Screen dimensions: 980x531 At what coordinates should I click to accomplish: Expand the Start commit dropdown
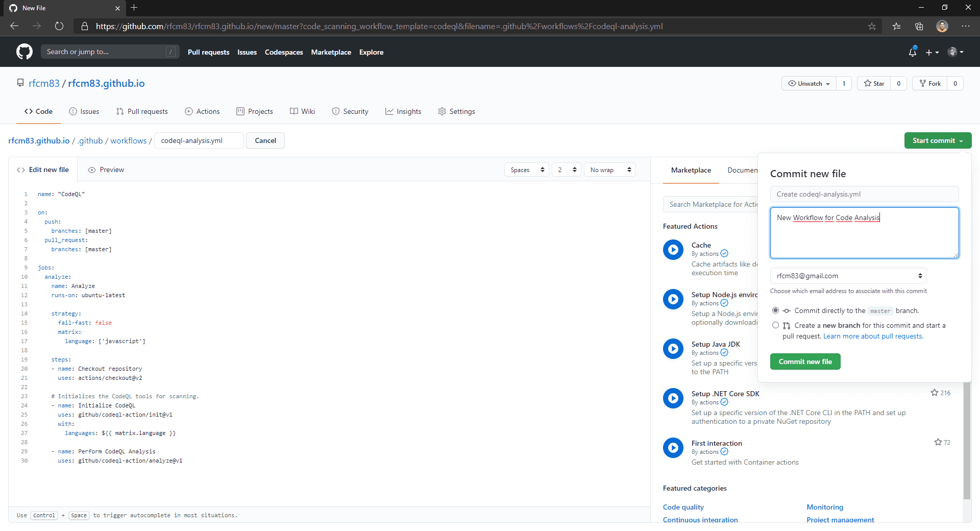(x=938, y=140)
